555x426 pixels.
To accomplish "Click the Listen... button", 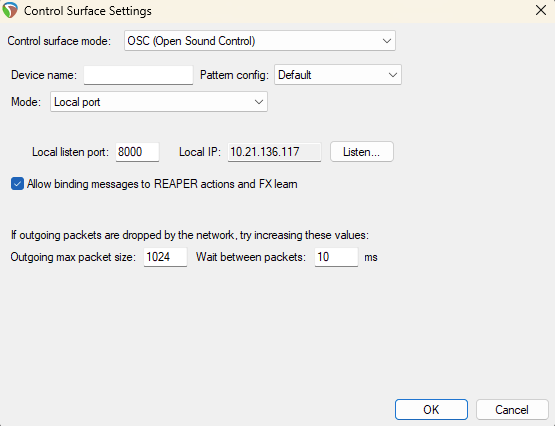I will pyautogui.click(x=362, y=152).
